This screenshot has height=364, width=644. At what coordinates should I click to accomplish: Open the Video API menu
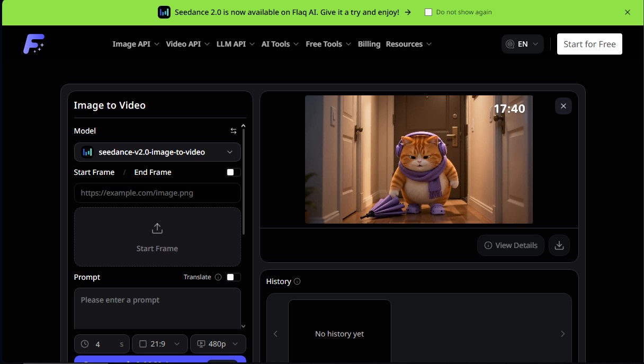tap(187, 44)
